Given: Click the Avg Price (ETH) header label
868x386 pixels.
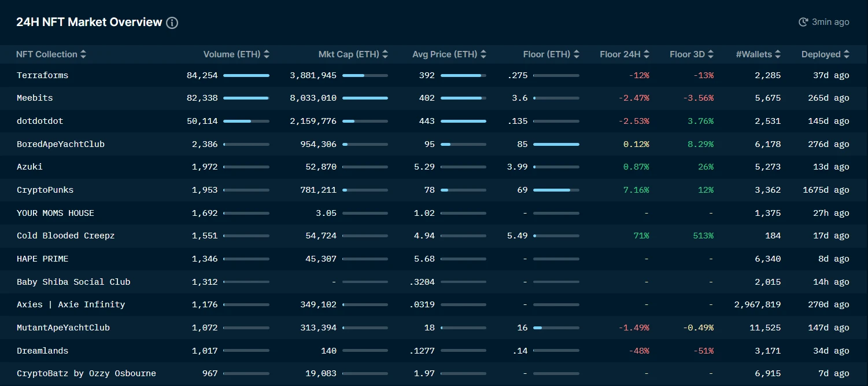Looking at the screenshot, I should point(445,54).
